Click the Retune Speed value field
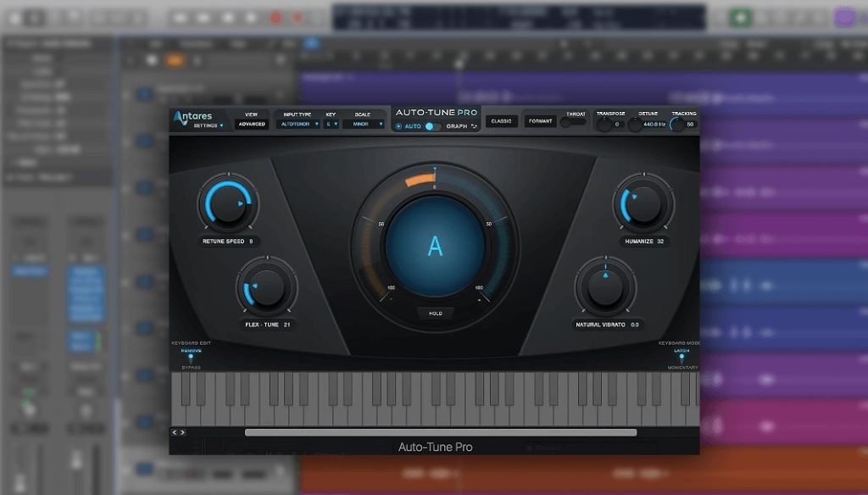The width and height of the screenshot is (868, 495). point(251,242)
